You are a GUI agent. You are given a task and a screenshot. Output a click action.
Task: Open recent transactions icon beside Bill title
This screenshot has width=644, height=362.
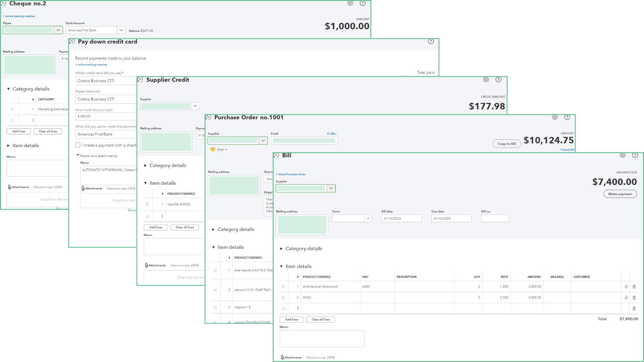pyautogui.click(x=277, y=155)
